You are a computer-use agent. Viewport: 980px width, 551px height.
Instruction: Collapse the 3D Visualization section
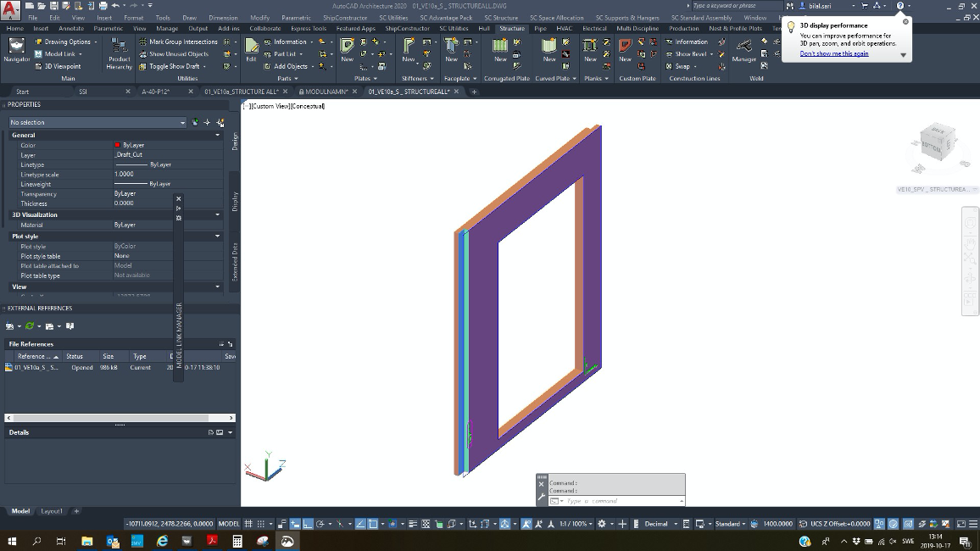point(218,214)
